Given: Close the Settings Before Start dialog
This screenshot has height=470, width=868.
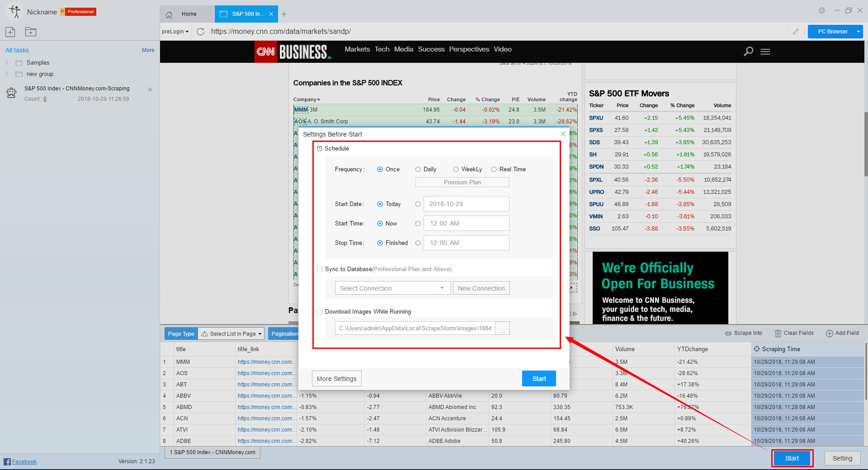Looking at the screenshot, I should pos(563,134).
